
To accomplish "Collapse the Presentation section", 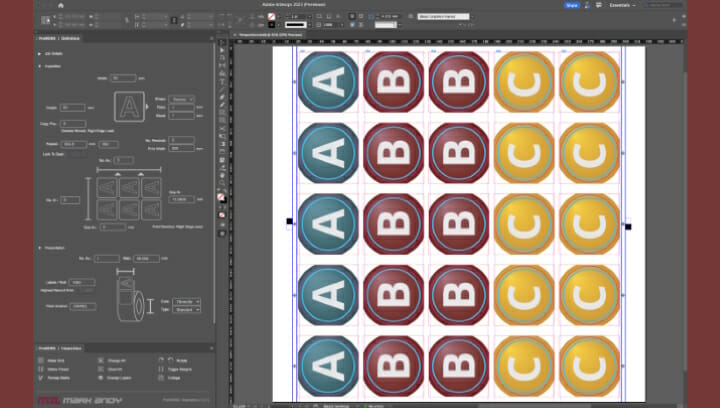I will [x=39, y=248].
